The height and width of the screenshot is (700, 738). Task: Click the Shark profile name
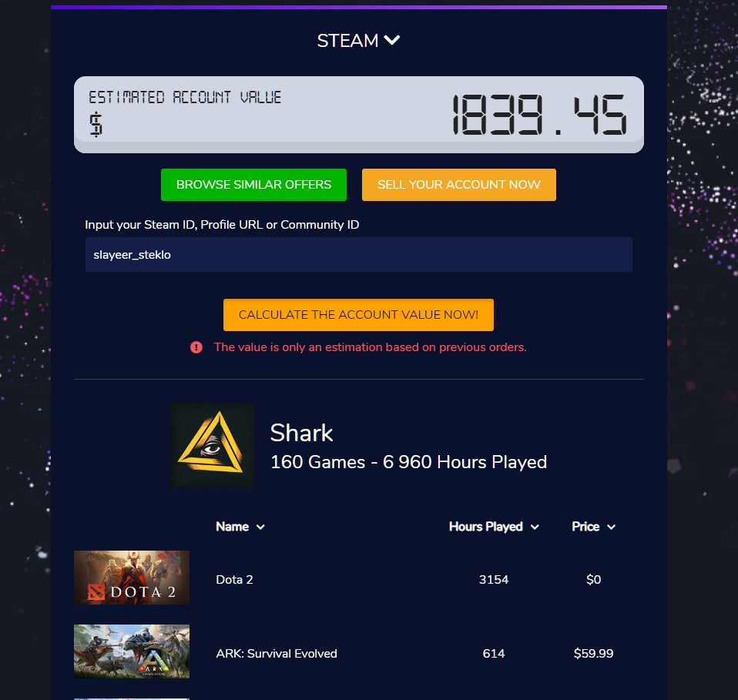tap(302, 433)
